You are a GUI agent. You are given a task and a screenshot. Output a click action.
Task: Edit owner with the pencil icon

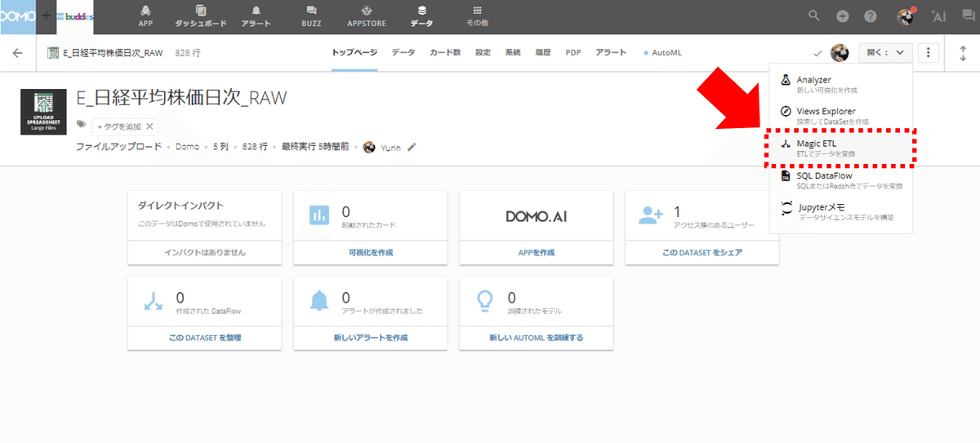tap(412, 147)
